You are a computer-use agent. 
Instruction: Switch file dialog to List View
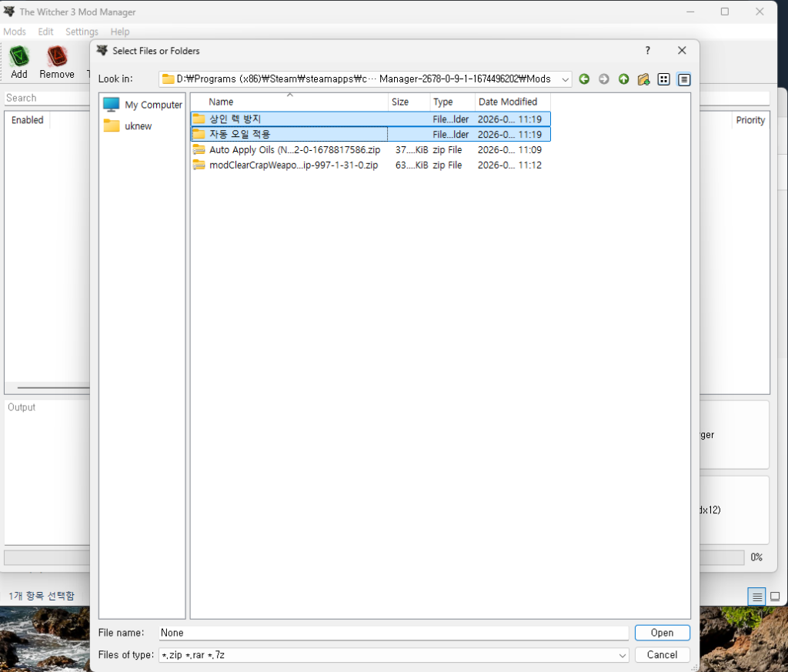[664, 79]
